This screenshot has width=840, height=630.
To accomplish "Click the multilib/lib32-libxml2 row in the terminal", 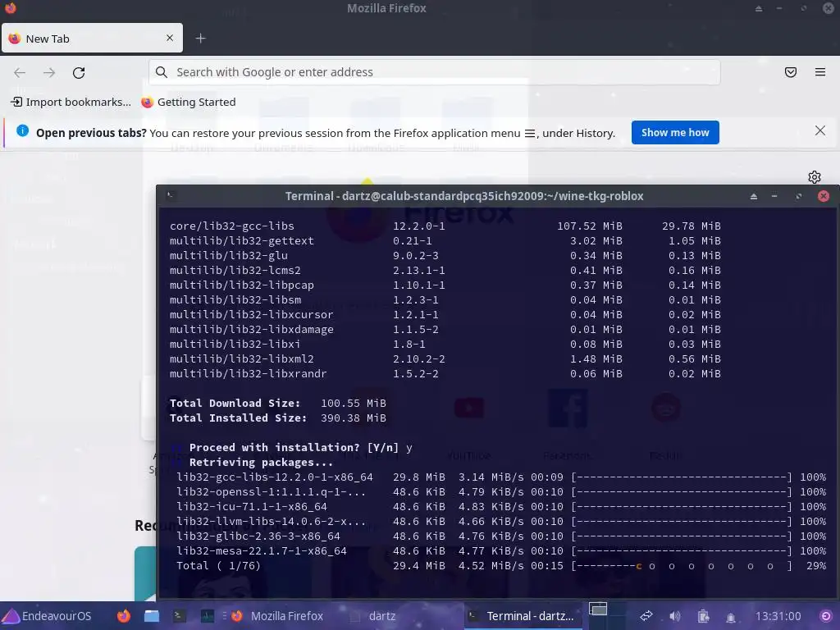I will point(445,359).
